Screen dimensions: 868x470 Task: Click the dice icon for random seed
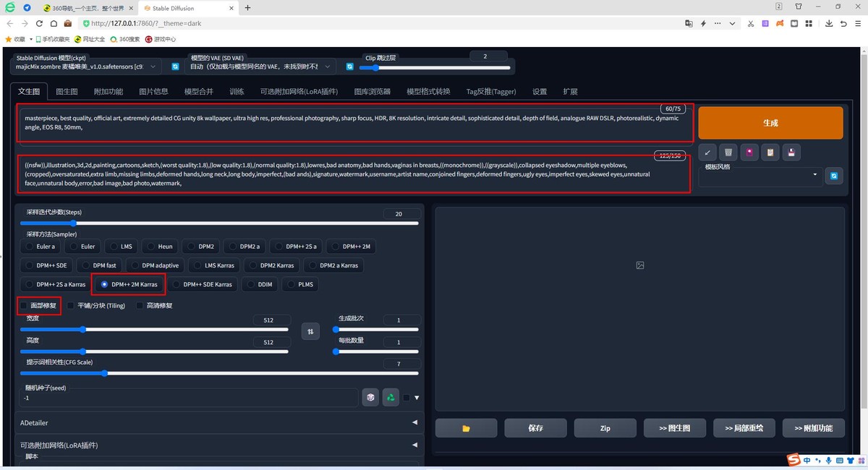coord(370,397)
